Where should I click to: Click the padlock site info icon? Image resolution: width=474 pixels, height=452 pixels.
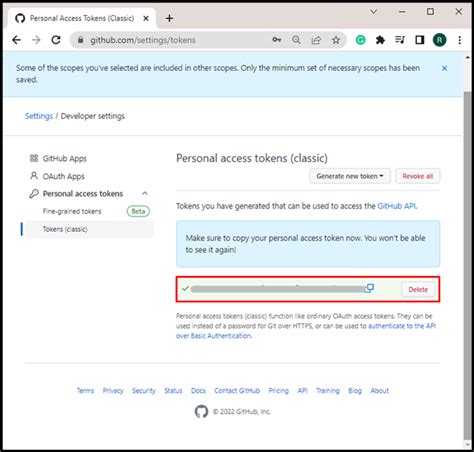80,40
